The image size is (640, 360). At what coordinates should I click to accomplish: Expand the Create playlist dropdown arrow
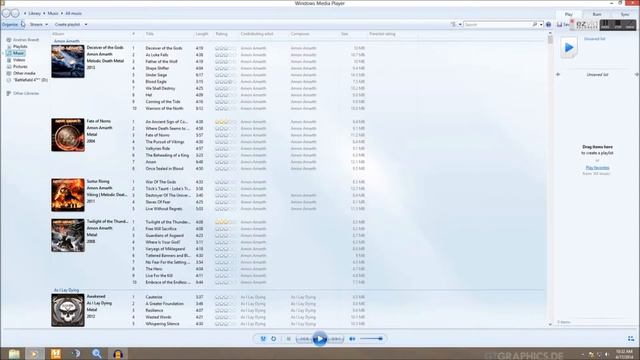click(x=86, y=24)
